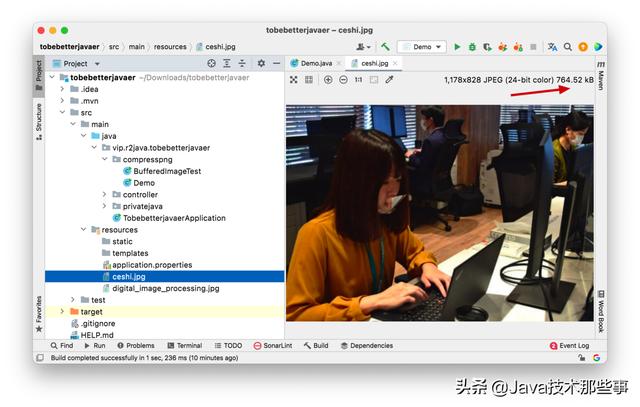Screen dimensions: 640x407
Task: Close the Demo.java editor tab
Action: pyautogui.click(x=339, y=63)
